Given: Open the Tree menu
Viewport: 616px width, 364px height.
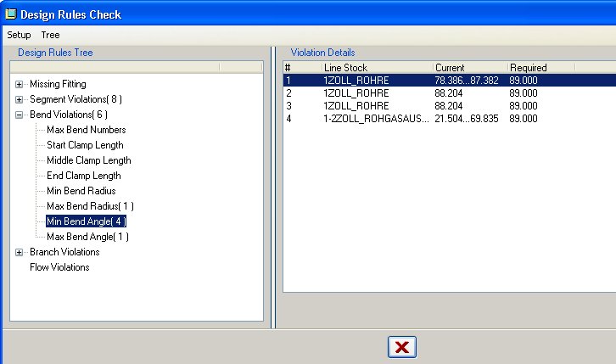Looking at the screenshot, I should [50, 35].
